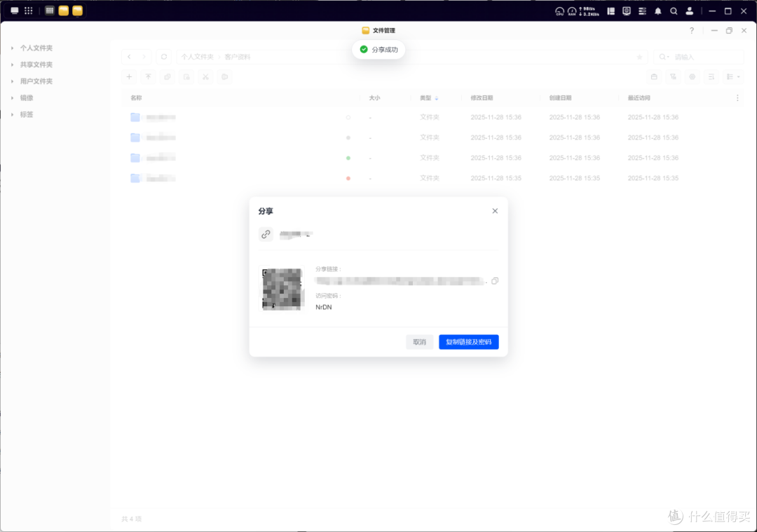Sort the list by 名称 column

[136, 98]
